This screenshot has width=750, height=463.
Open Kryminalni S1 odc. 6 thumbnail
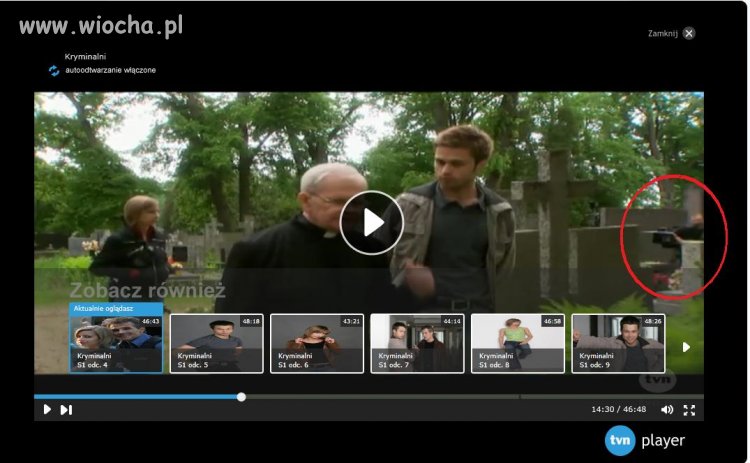[x=317, y=343]
